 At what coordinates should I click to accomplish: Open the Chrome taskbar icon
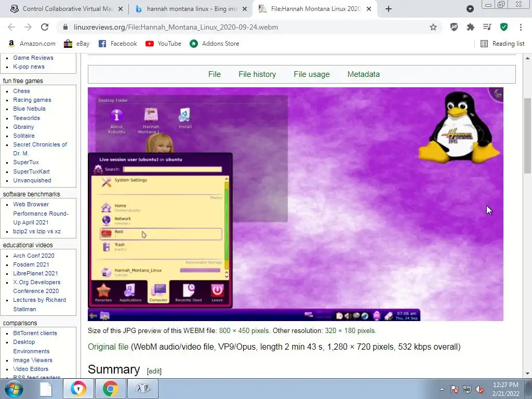click(110, 389)
